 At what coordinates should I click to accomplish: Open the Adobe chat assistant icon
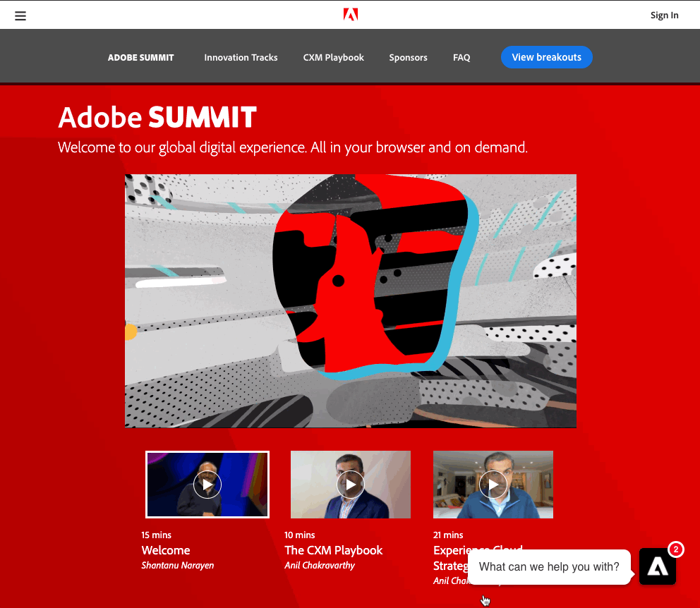(x=657, y=566)
